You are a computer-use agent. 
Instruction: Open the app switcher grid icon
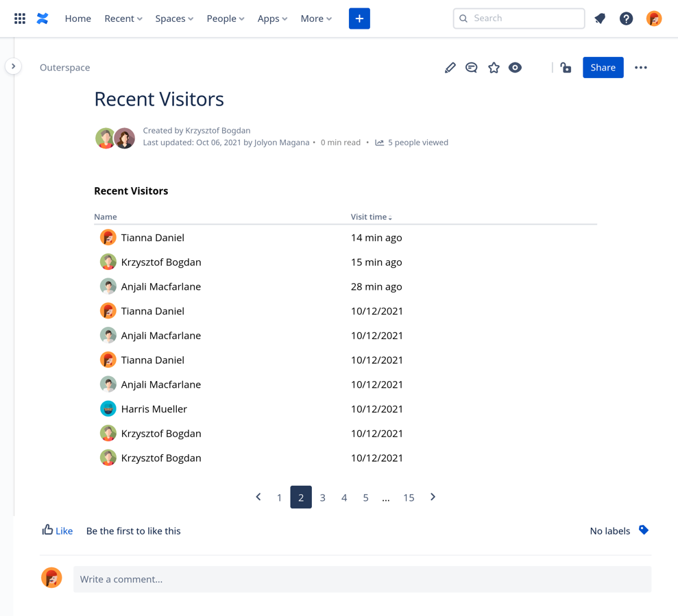pyautogui.click(x=20, y=19)
